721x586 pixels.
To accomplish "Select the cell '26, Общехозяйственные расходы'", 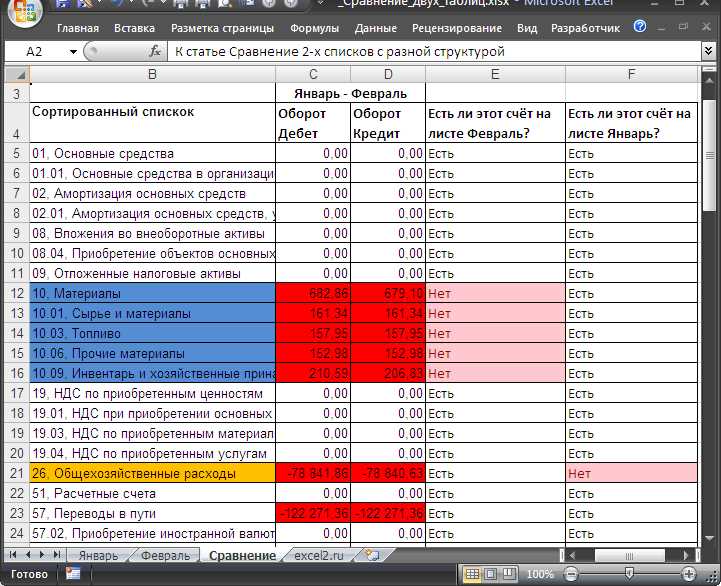I will [152, 473].
